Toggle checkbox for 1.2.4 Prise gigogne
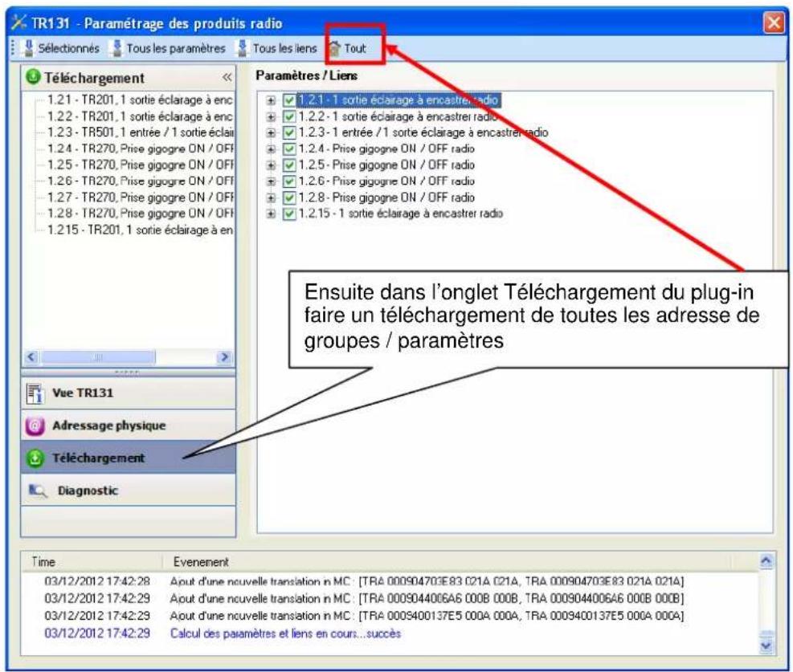Screen dimensions: 793x672 click(288, 149)
